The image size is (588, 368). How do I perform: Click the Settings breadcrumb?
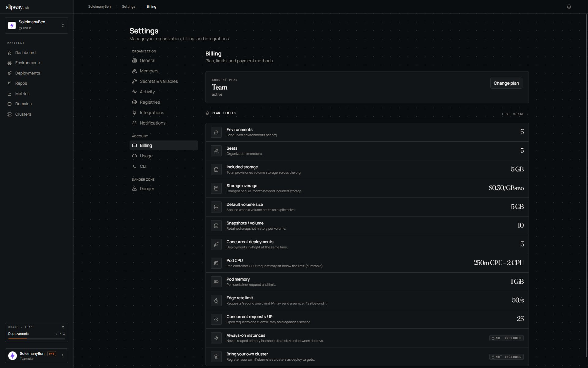coord(129,7)
